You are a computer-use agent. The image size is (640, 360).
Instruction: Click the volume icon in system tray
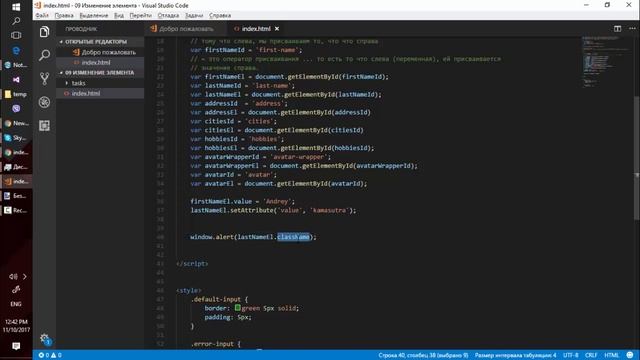(x=13, y=277)
